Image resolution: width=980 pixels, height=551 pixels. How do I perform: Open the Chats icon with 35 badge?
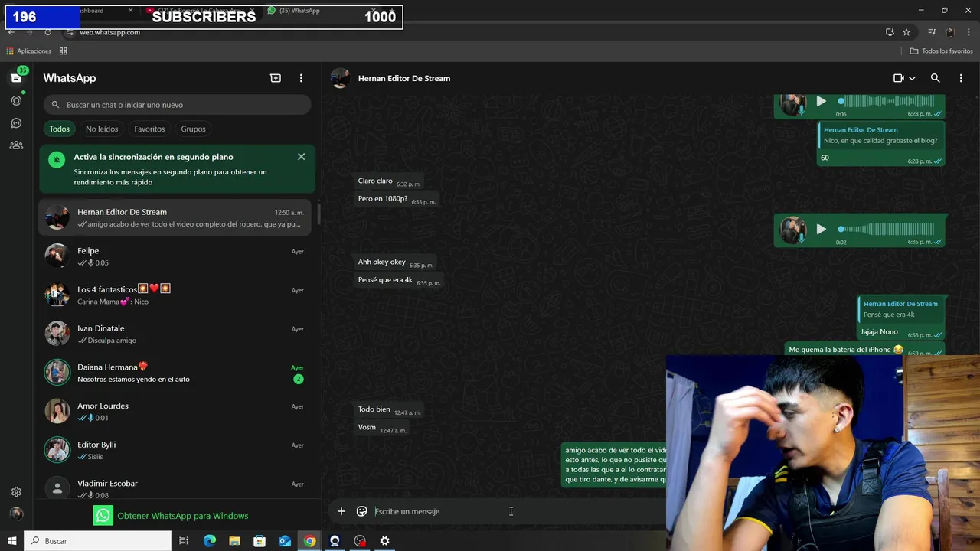[x=16, y=77]
